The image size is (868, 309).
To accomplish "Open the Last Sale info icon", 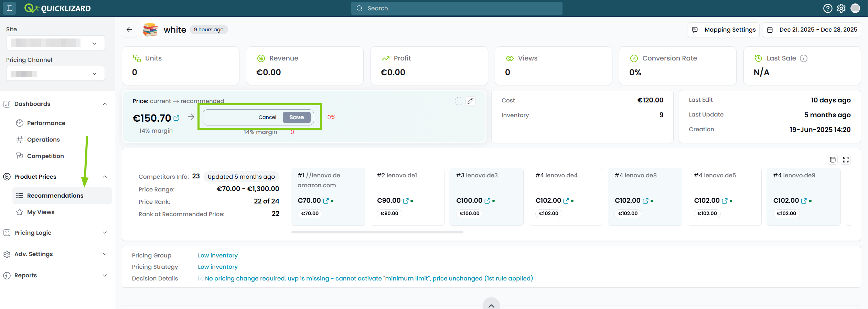I will coord(804,58).
